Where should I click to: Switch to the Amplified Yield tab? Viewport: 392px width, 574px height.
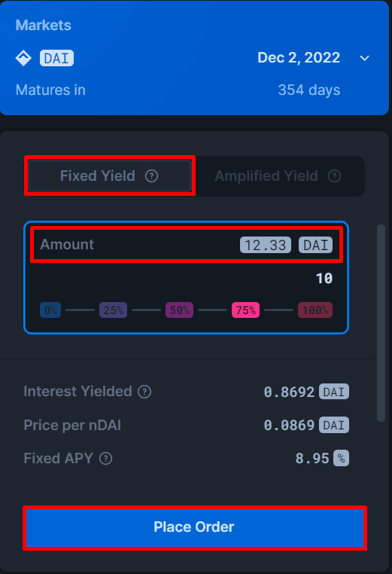[278, 176]
